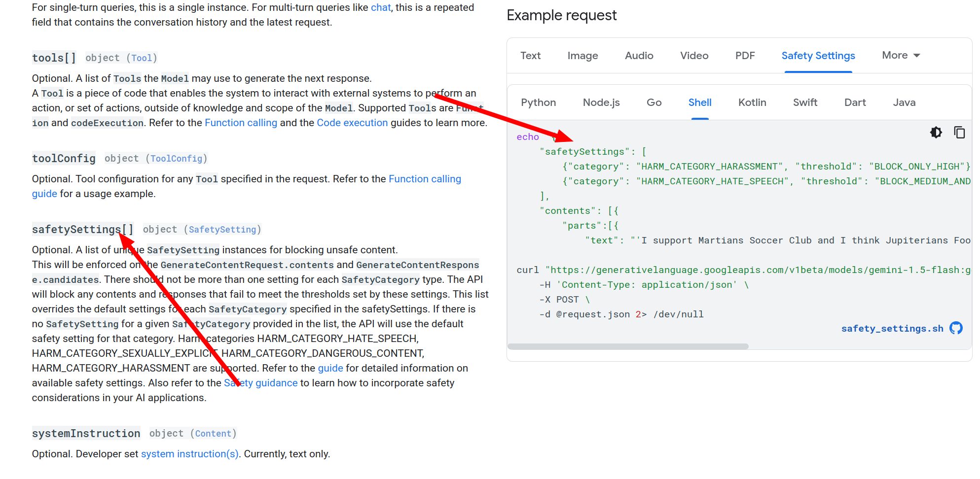Select the Dart language tab
The image size is (980, 479).
click(x=855, y=103)
